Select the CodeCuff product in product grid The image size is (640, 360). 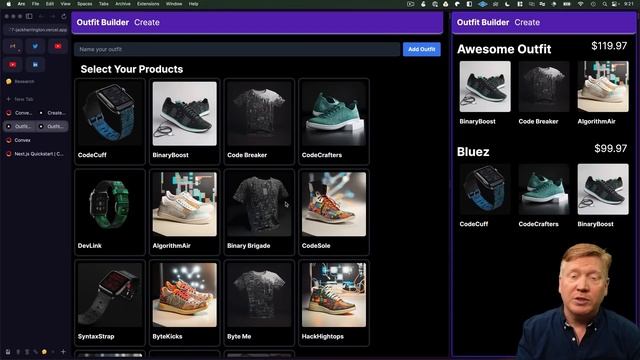click(110, 121)
